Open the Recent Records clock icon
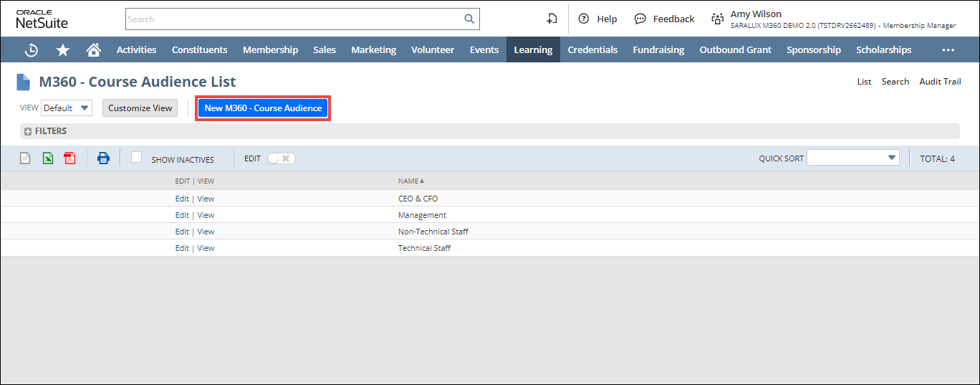Viewport: 980px width, 385px height. (32, 50)
